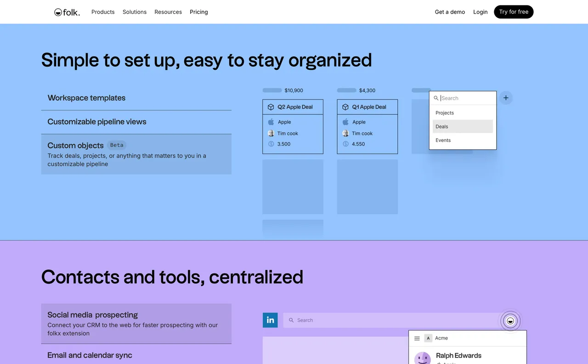Click the Get a demo link

tap(450, 12)
